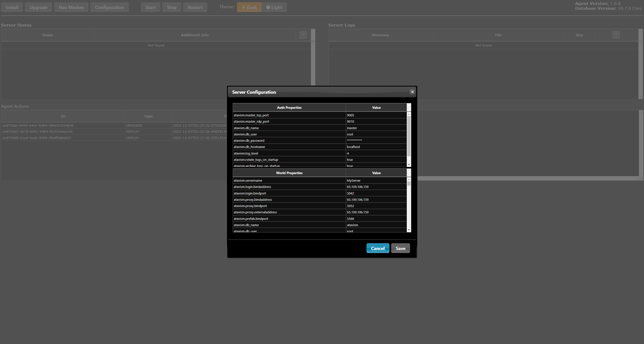Click Auth Properties scrollbar up arrow
The image size is (644, 344).
(x=409, y=114)
